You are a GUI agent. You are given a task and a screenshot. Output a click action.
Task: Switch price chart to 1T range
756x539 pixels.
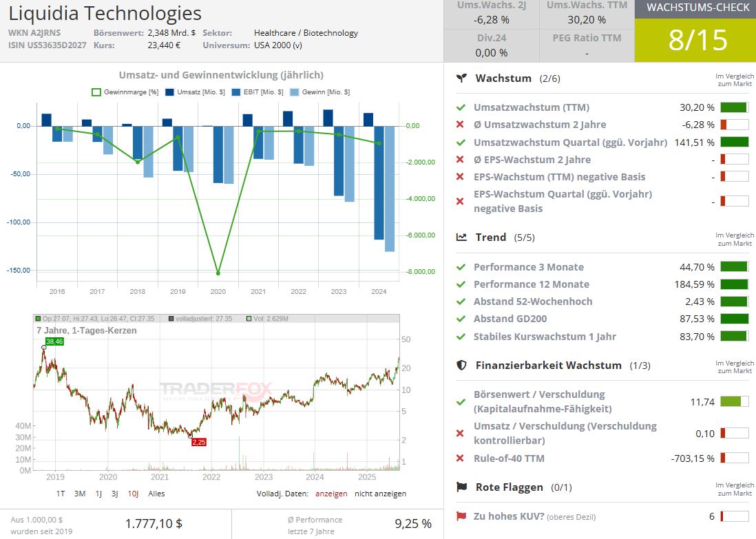[x=61, y=494]
